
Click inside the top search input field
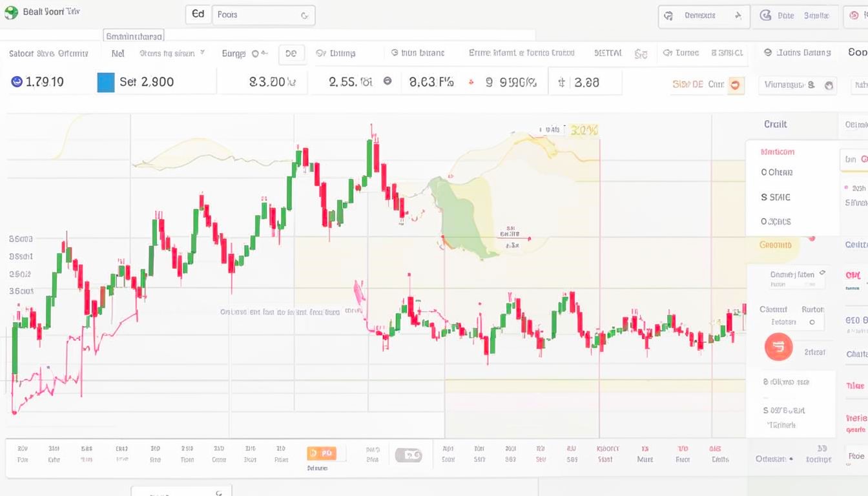click(258, 14)
